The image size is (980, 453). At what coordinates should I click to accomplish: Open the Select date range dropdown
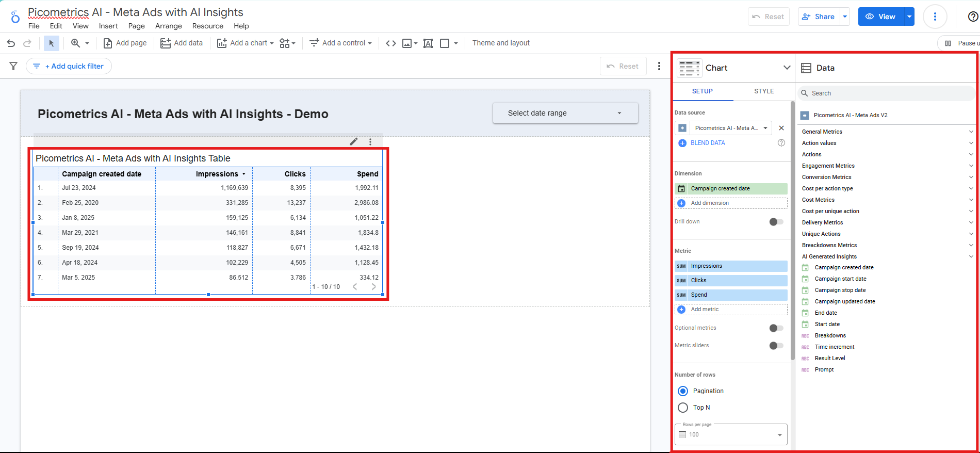pos(565,113)
